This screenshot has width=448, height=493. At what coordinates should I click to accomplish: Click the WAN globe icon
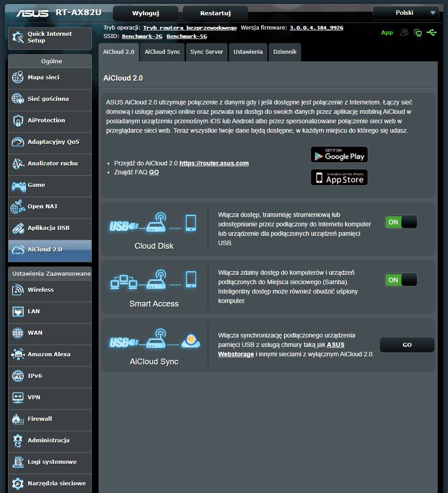tap(17, 333)
